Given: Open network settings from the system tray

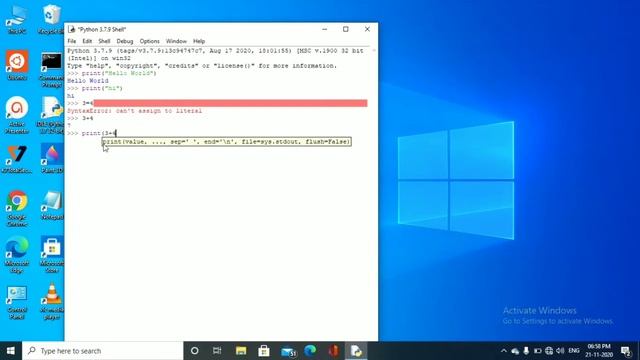Looking at the screenshot, I should pos(549,351).
